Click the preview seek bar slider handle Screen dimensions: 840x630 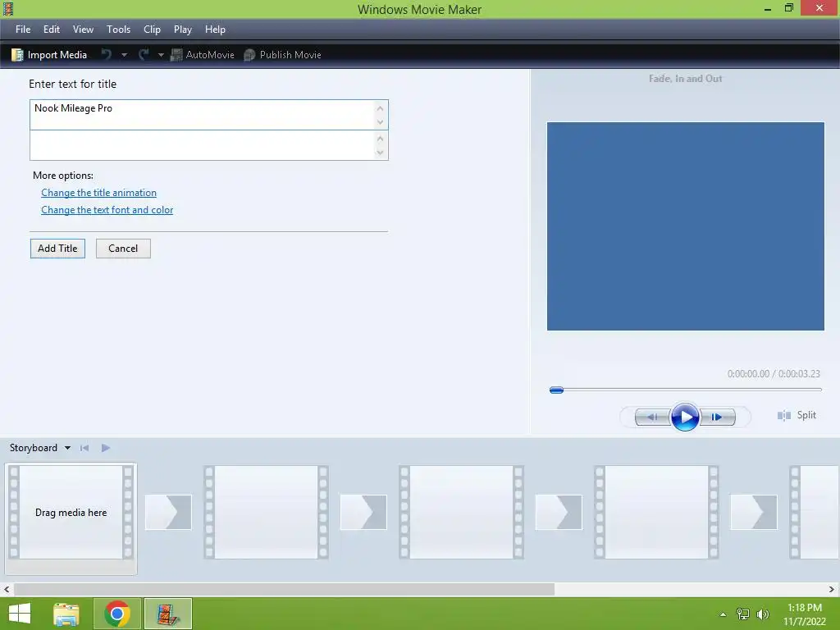[557, 390]
